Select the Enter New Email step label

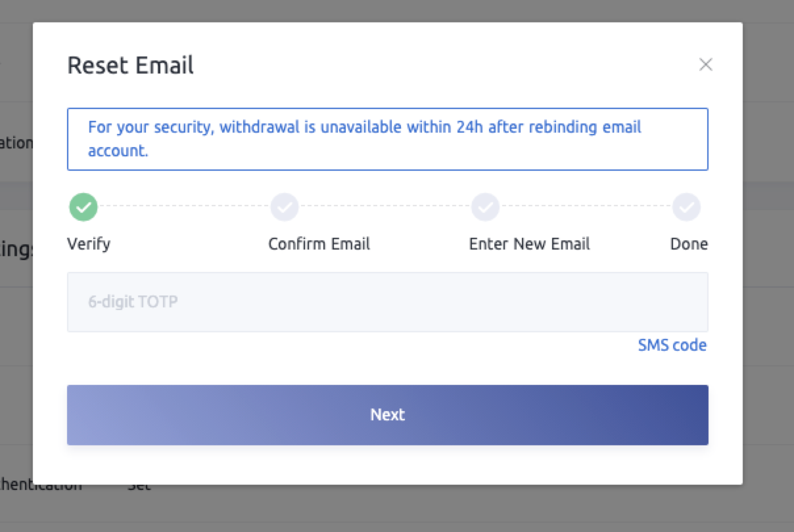529,244
